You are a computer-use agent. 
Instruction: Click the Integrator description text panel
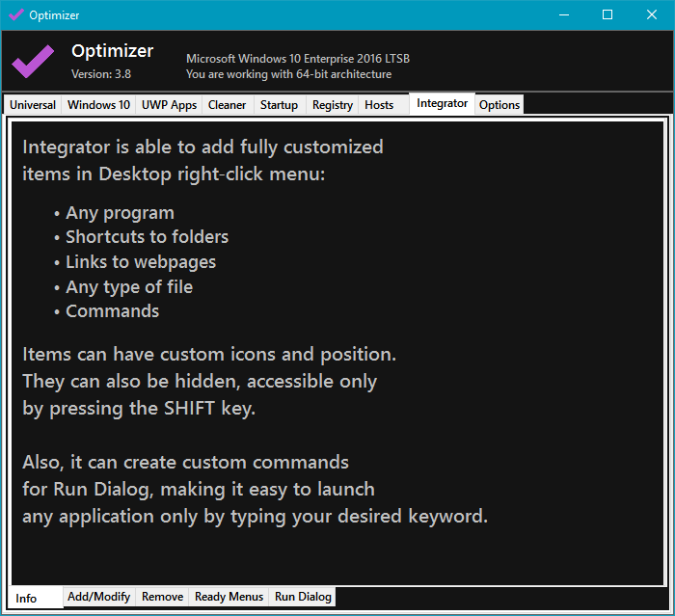tap(337, 352)
